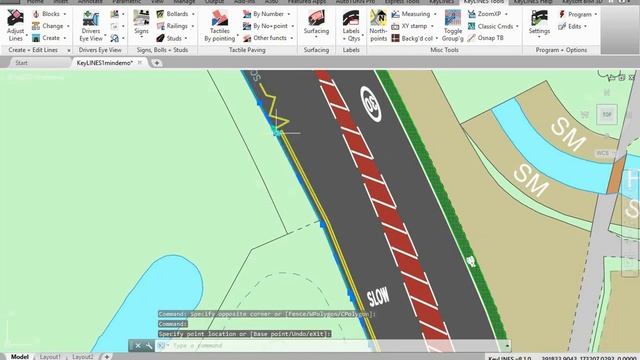The height and width of the screenshot is (360, 640).
Task: Open the Classic Cmds dropdown
Action: coord(517,26)
